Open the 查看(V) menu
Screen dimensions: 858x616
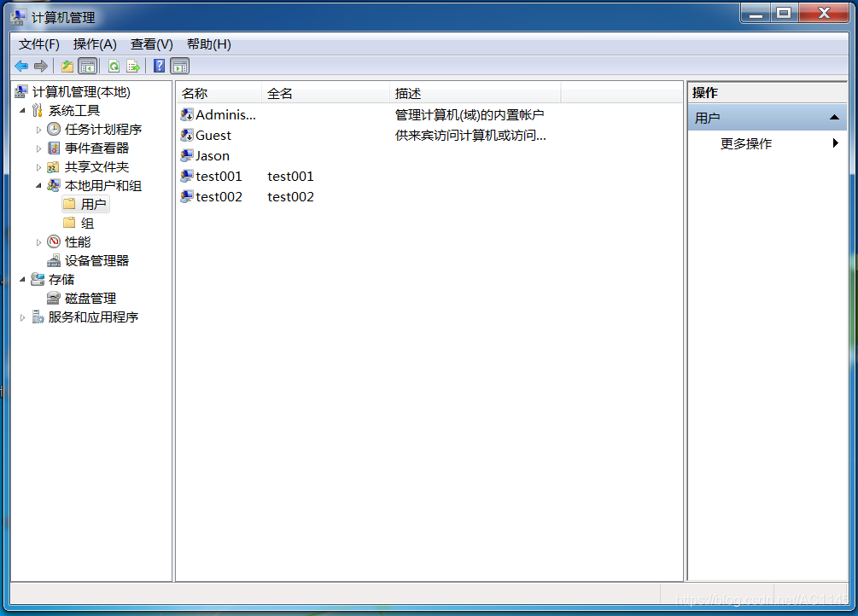152,44
